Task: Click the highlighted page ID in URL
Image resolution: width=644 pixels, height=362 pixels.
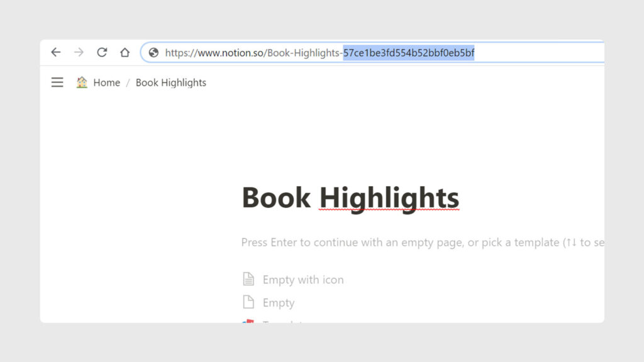Action: 408,53
